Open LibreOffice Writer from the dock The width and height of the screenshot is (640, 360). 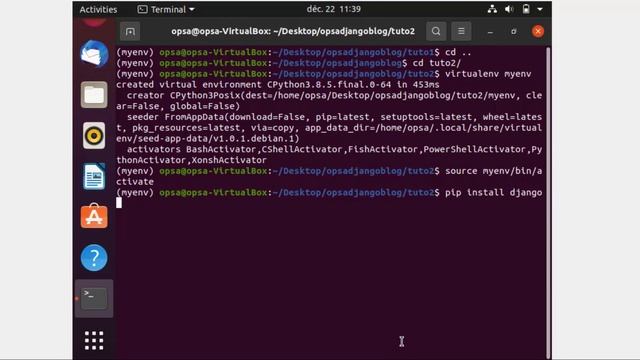[x=94, y=176]
